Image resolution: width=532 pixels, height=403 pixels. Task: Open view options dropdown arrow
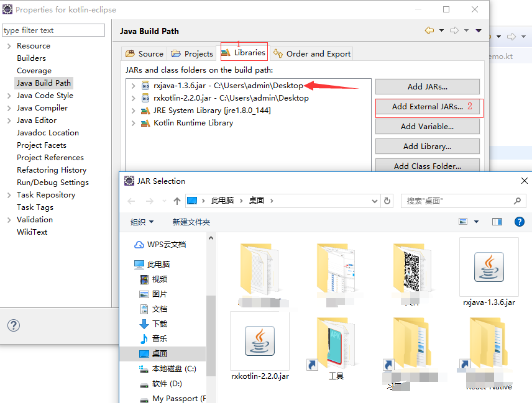coord(476,222)
